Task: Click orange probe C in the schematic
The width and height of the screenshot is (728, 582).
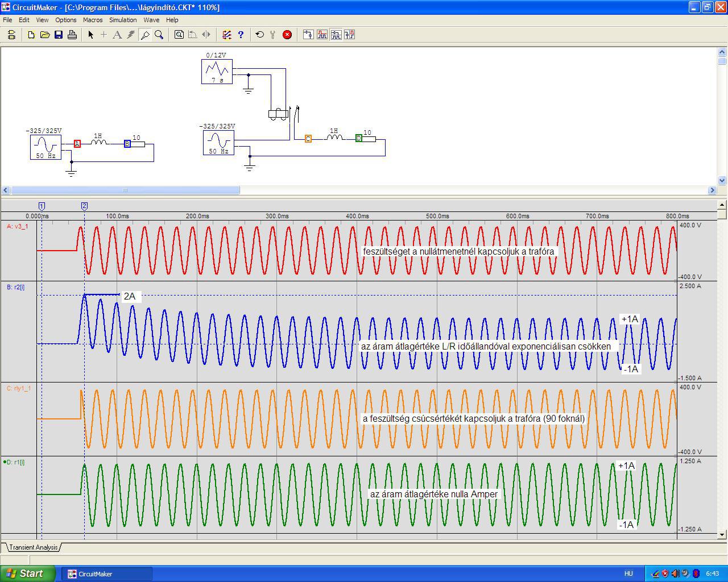Action: click(308, 139)
